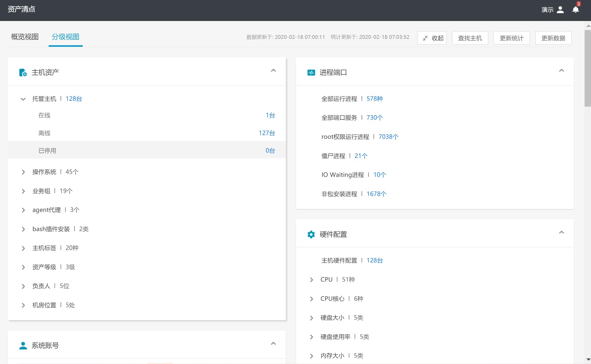The height and width of the screenshot is (364, 591).
Task: Collapse the 托管主机 tree node
Action: point(23,99)
